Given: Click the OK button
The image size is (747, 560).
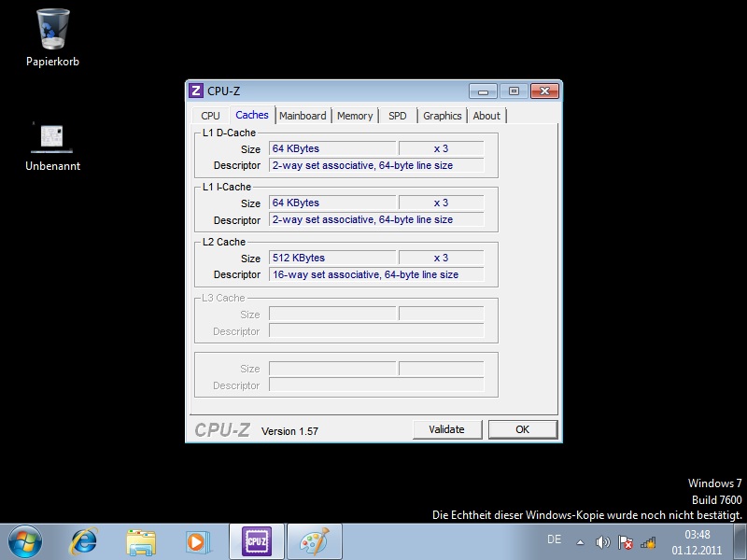Looking at the screenshot, I should point(523,429).
